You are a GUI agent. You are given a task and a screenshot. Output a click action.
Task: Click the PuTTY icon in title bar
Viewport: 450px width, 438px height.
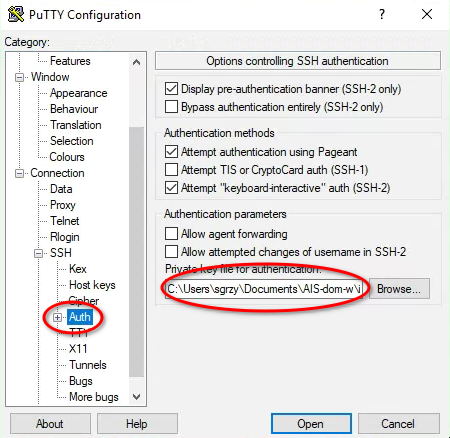pos(16,14)
